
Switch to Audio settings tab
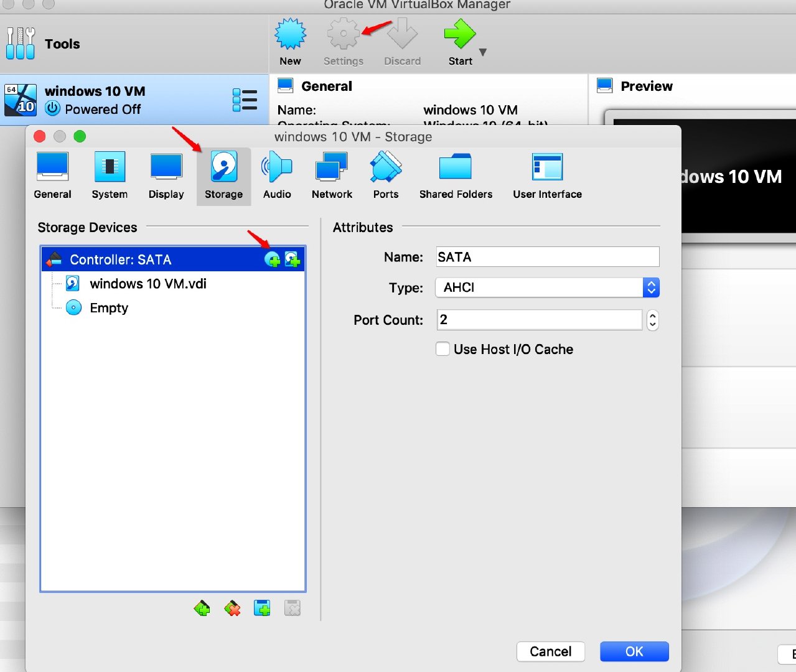[277, 176]
